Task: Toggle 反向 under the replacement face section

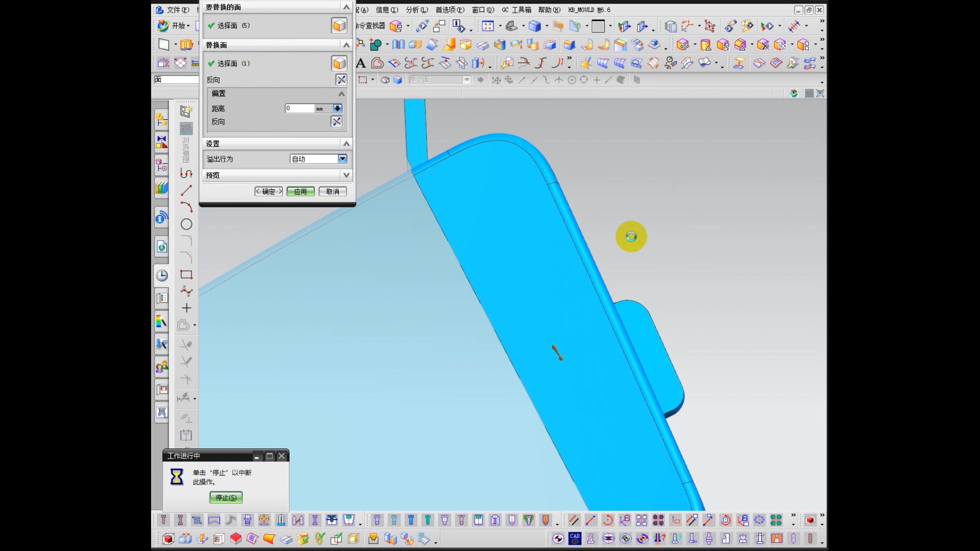Action: [341, 80]
